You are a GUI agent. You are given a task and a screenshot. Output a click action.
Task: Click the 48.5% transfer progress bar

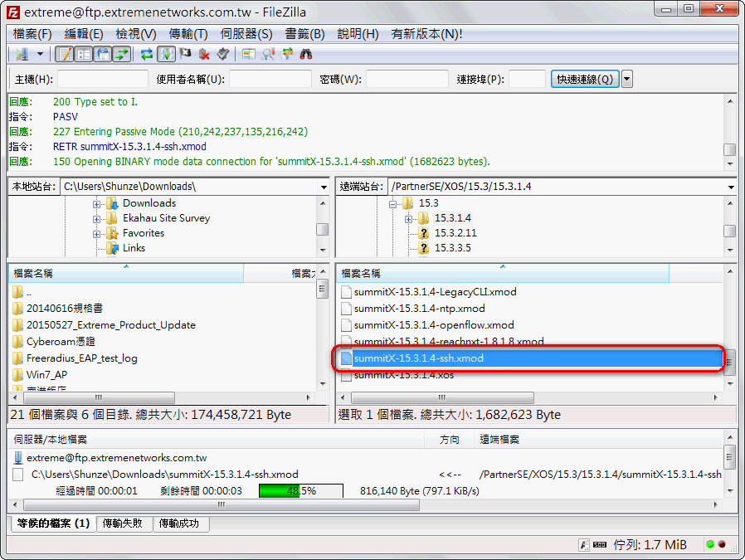click(301, 491)
